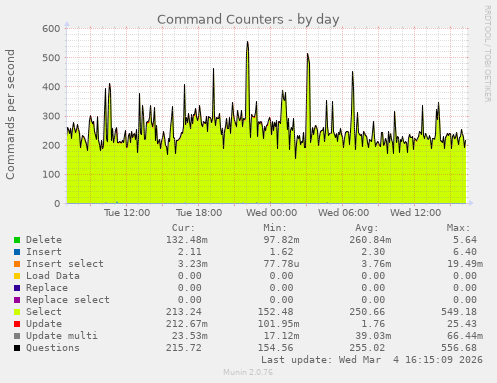
Task: Click the 'Insert' legend label
Action: tap(44, 252)
